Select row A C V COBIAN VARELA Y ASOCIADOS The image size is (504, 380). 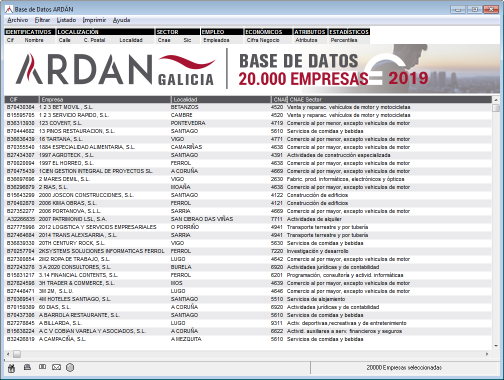pos(248,331)
